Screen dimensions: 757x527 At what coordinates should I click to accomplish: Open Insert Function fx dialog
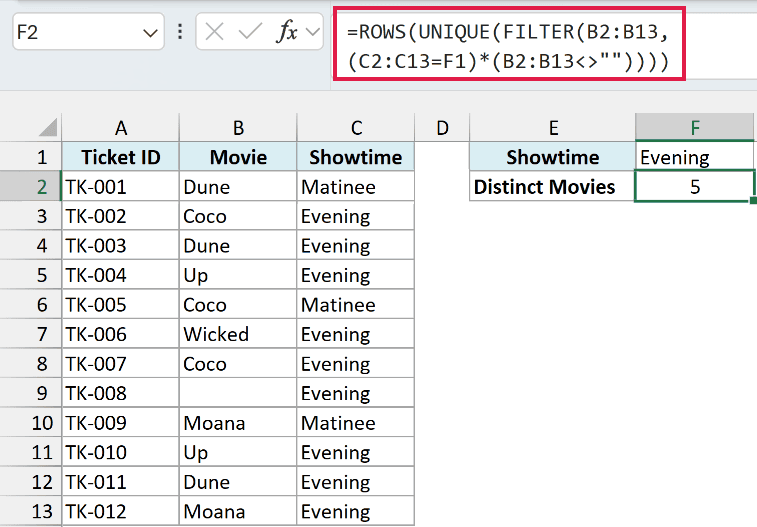287,32
